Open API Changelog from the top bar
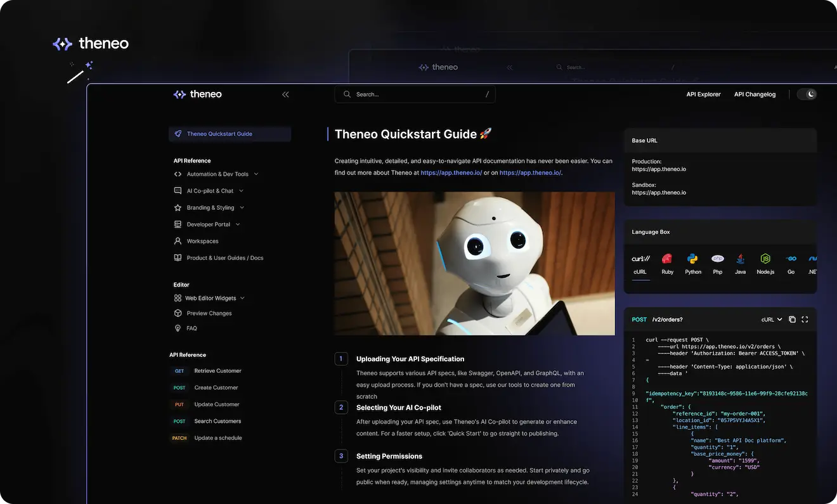This screenshot has height=504, width=837. (x=755, y=94)
